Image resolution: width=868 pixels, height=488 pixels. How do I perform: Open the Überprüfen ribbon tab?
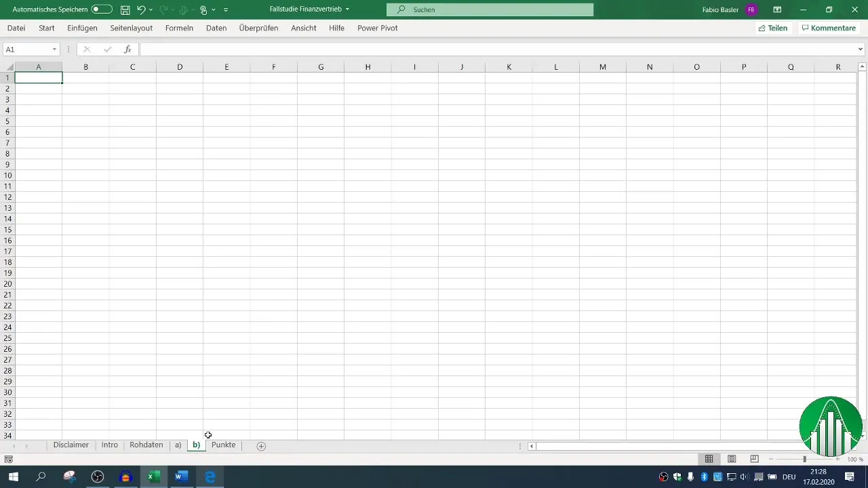coord(257,28)
